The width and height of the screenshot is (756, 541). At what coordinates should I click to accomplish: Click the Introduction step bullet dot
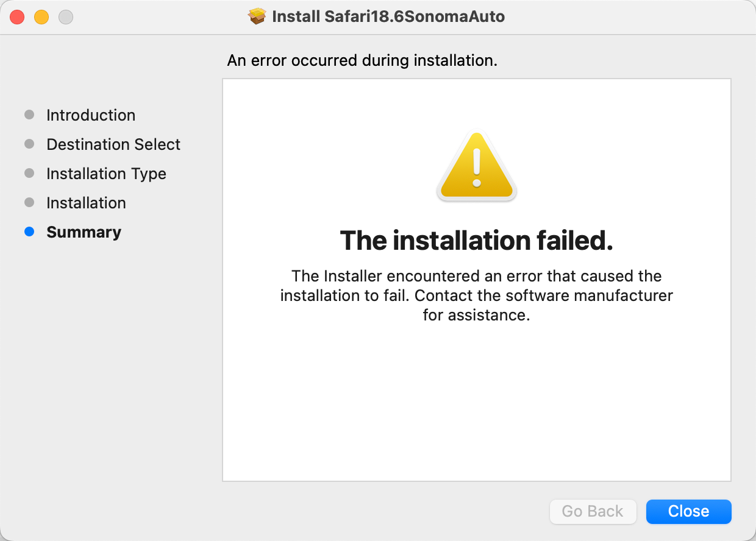point(29,115)
